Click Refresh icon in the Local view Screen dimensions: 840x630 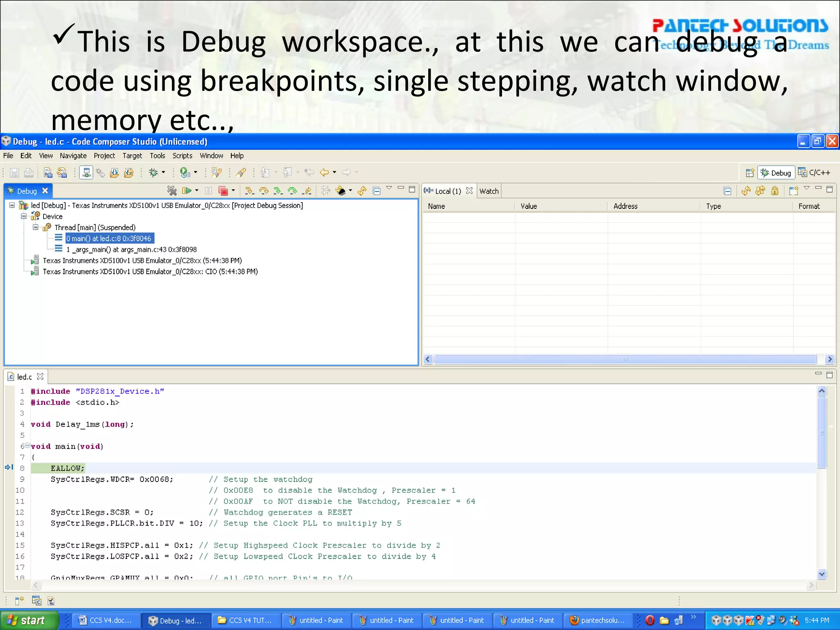click(746, 191)
